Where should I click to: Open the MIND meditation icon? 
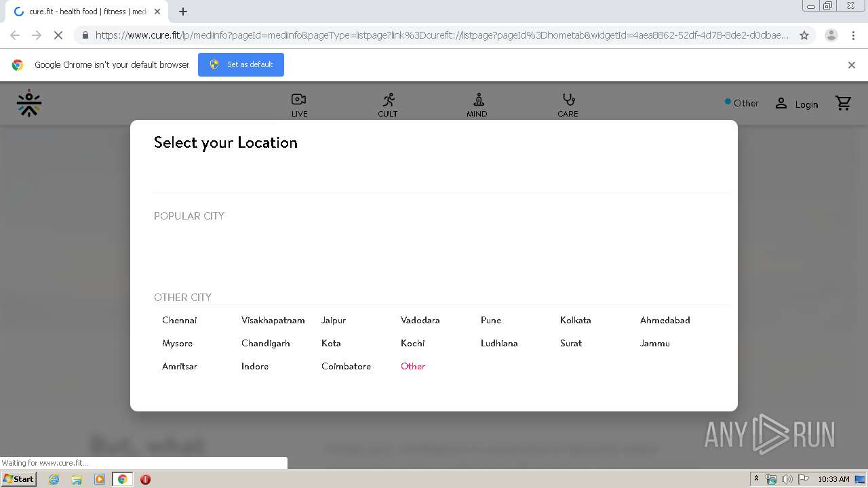pyautogui.click(x=478, y=100)
